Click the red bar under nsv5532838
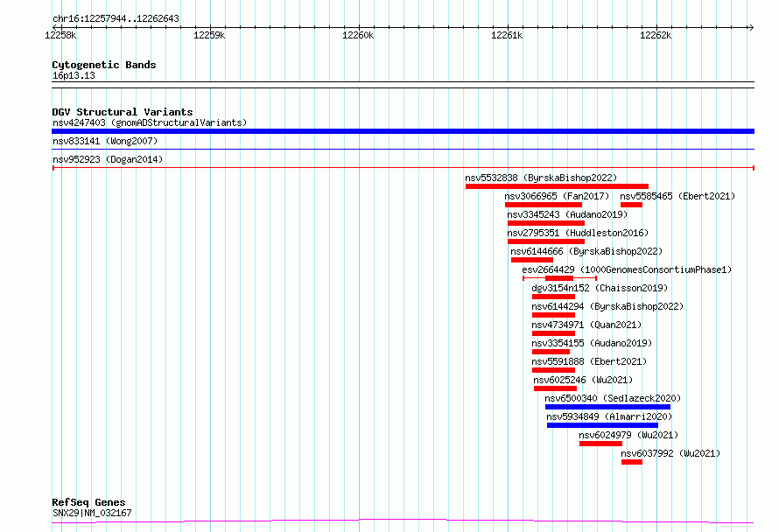 coord(557,186)
